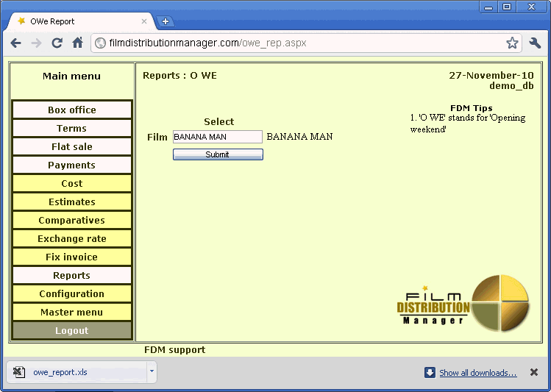Open the Box office menu item
Image resolution: width=551 pixels, height=392 pixels.
72,110
